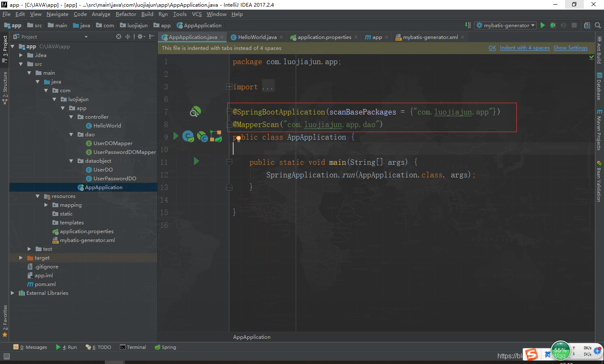The width and height of the screenshot is (604, 364).
Task: Run the mybatis-generator configuration
Action: pos(543,25)
